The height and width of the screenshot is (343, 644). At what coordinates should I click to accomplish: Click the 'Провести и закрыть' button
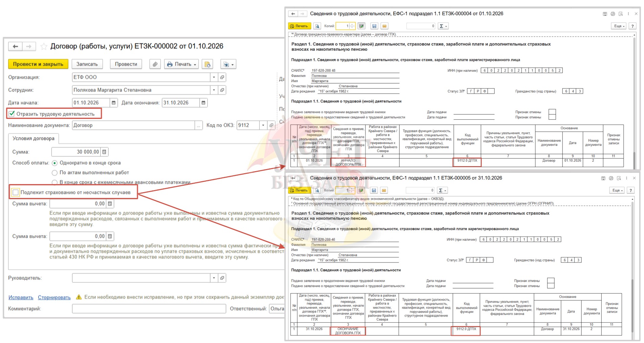click(x=38, y=64)
